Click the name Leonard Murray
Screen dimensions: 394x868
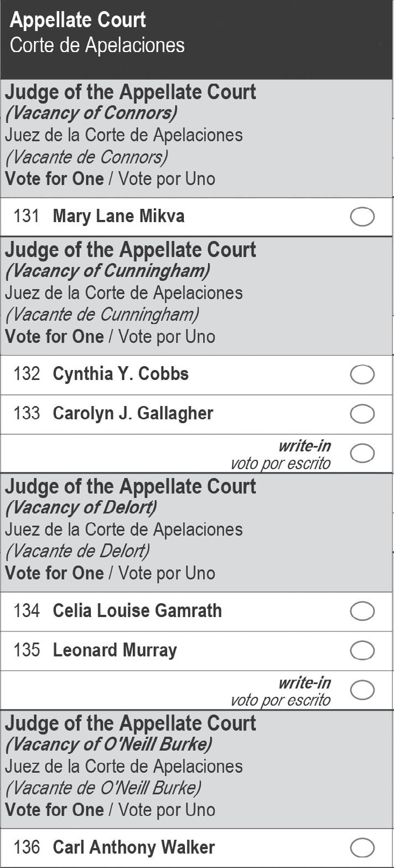pos(115,650)
